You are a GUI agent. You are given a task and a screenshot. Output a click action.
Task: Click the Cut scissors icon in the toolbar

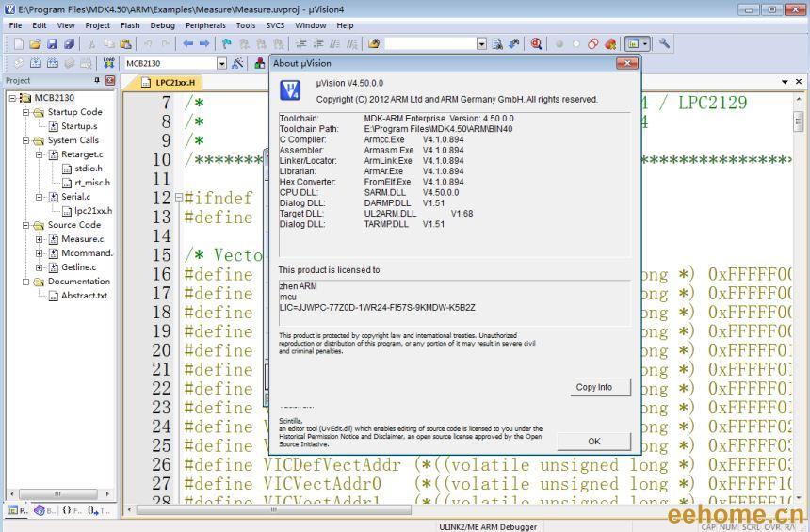pos(92,44)
